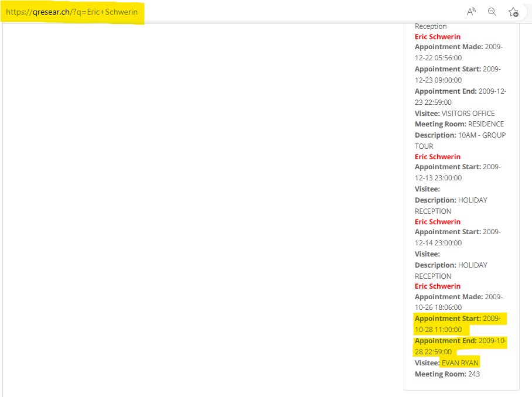Select 'Appointment End: 2009-12-23 22:59:00' entry
532x397 pixels.
(461, 97)
